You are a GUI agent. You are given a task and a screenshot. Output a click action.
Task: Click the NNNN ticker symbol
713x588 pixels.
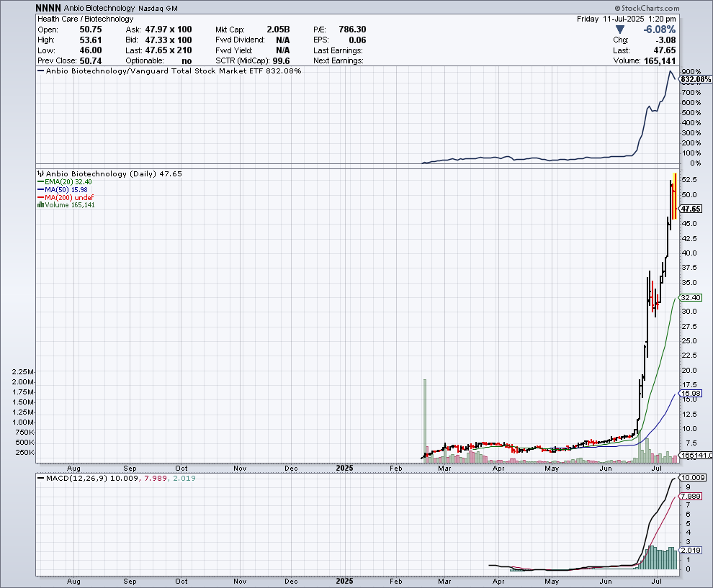click(x=48, y=8)
